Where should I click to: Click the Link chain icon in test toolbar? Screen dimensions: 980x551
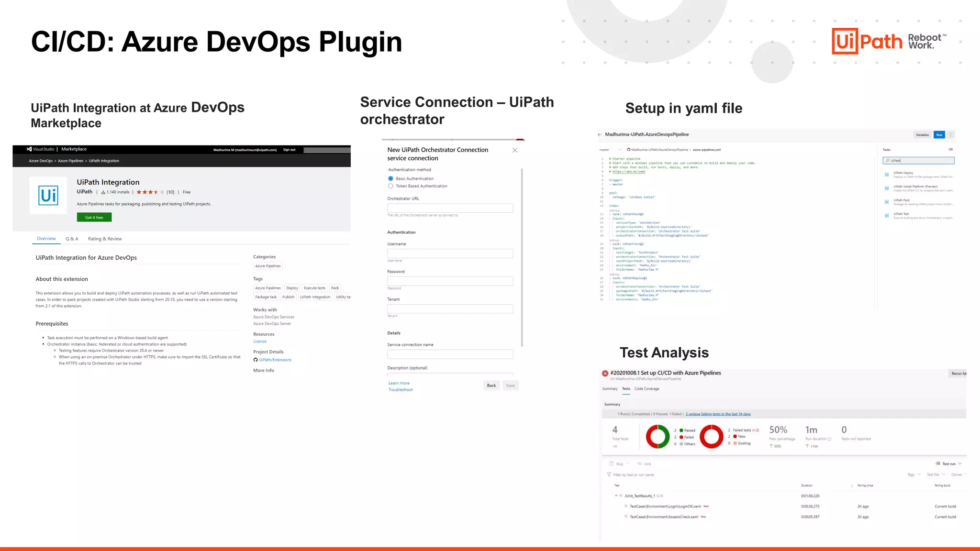[x=640, y=464]
